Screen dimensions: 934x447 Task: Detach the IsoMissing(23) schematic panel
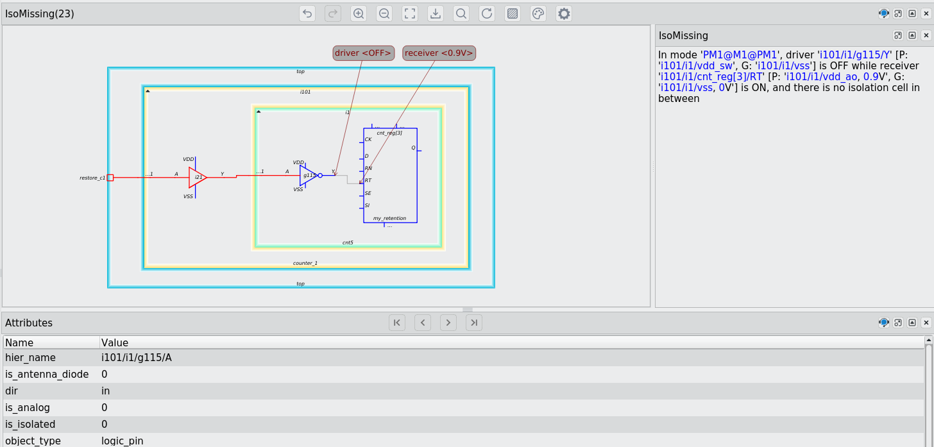tap(898, 14)
